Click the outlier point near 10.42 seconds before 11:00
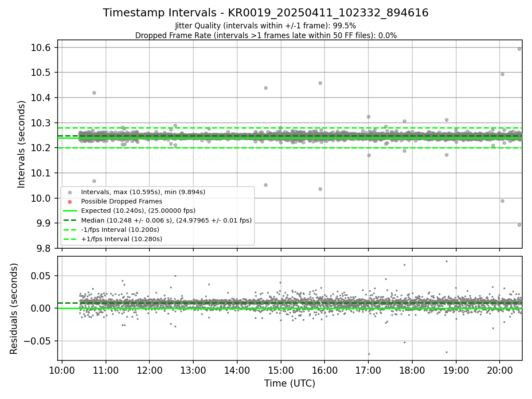Viewport: 532px width, 399px height. (94, 93)
